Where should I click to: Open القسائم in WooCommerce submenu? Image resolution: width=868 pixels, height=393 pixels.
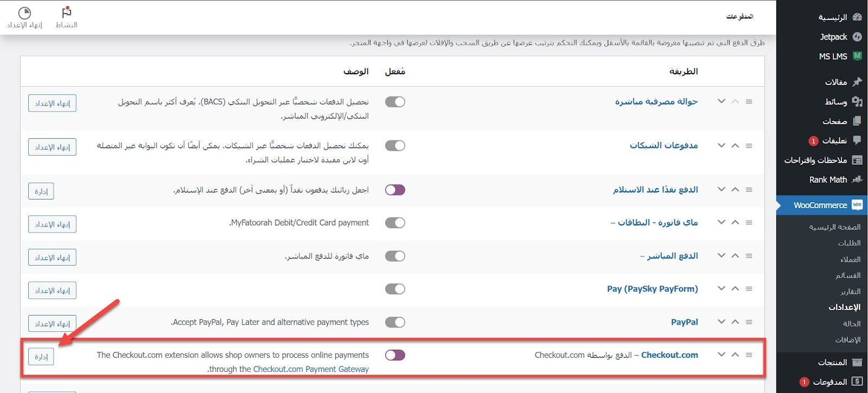[848, 275]
